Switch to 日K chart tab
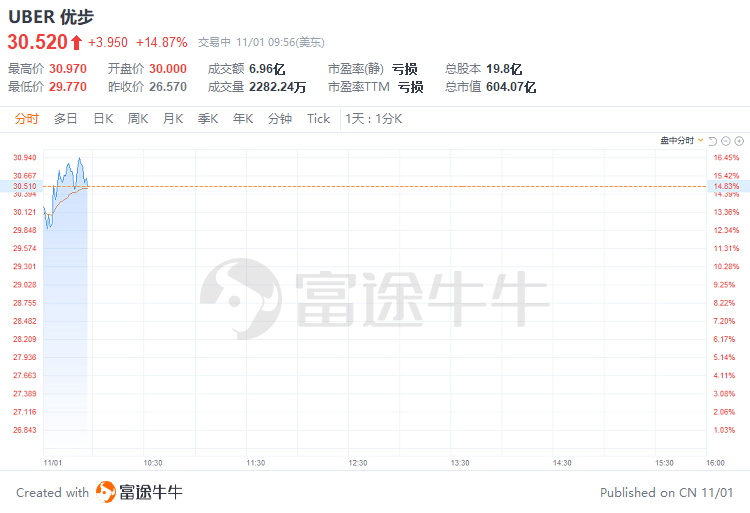This screenshot has width=750, height=513. click(x=103, y=119)
